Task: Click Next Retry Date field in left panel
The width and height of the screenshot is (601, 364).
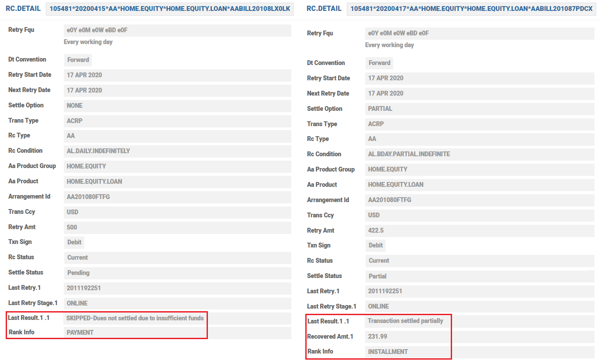Action: click(177, 90)
